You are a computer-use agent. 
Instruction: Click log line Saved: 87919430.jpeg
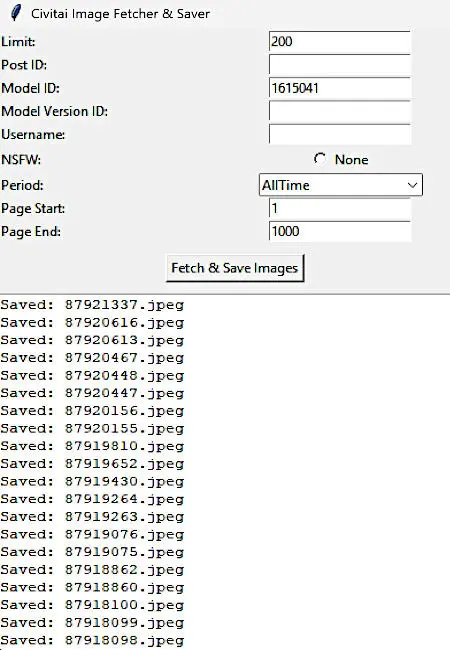[92, 482]
